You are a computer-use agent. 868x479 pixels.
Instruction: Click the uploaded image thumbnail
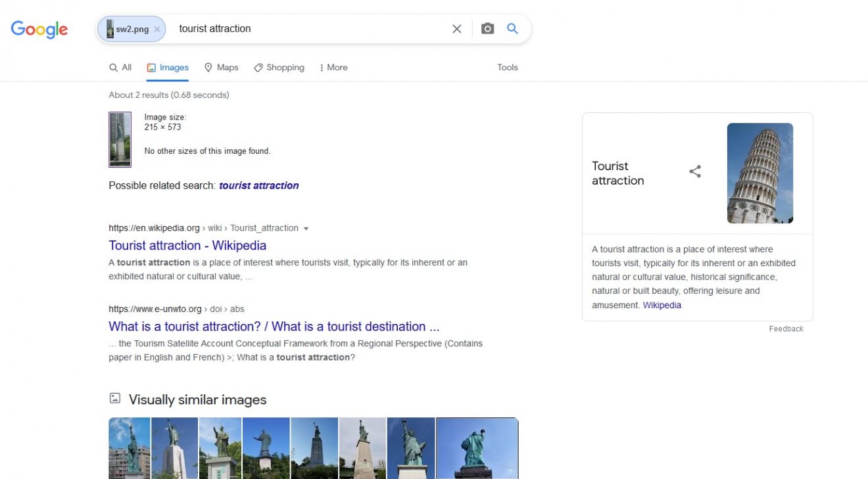120,139
